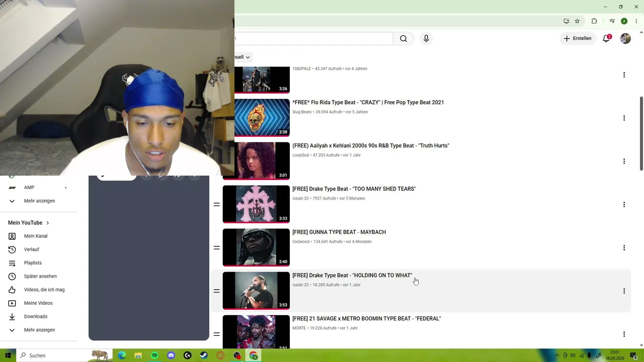
Task: Click the page vertical scrollbar thumb
Action: [641, 133]
